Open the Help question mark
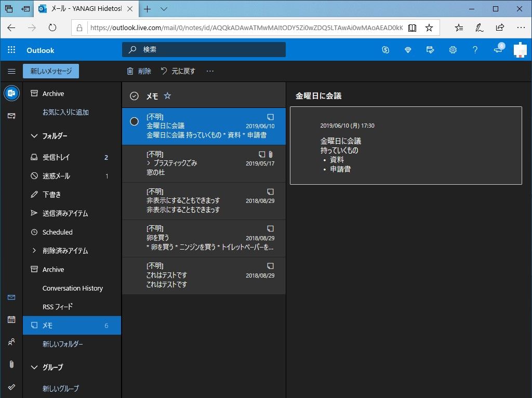 pyautogui.click(x=475, y=49)
